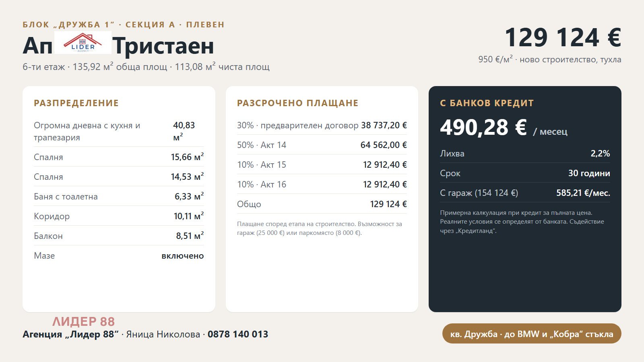Click the РАЗСРОЧЕНО ПЛАЩАНЕ card title
Screen dimensions: 644x362
pyautogui.click(x=297, y=103)
